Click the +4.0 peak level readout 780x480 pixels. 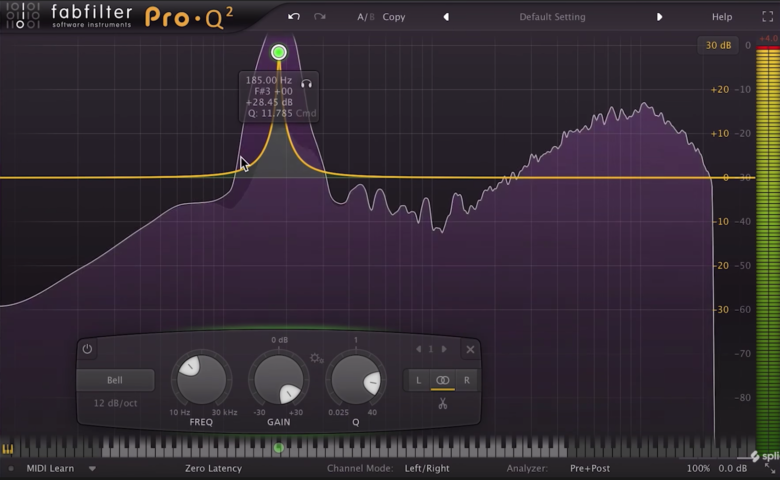tap(769, 38)
